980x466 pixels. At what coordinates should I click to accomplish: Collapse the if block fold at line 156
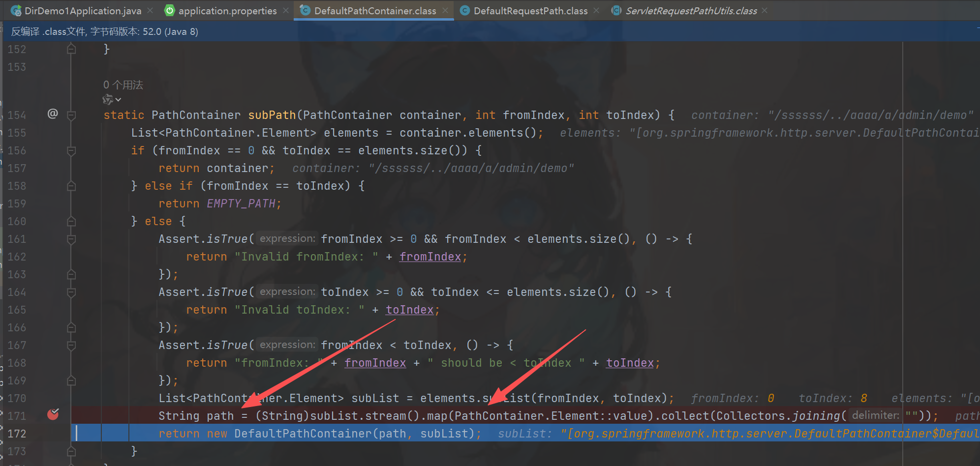pyautogui.click(x=71, y=151)
